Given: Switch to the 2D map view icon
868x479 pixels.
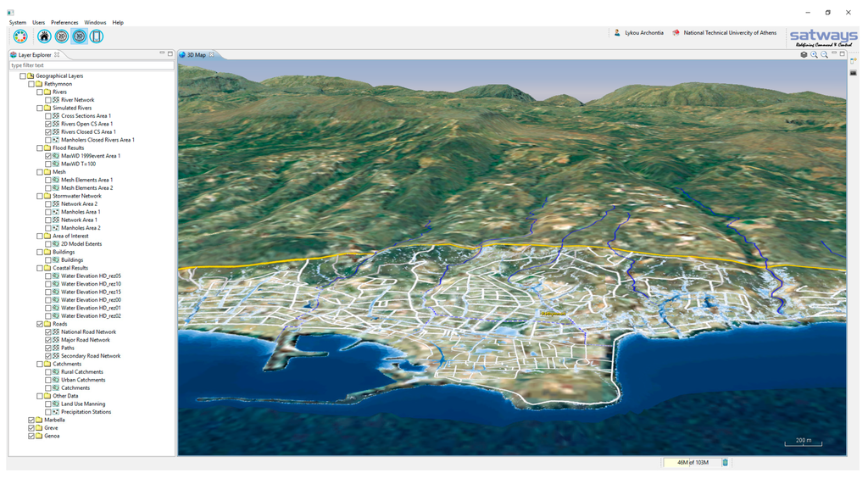Looking at the screenshot, I should click(x=62, y=36).
